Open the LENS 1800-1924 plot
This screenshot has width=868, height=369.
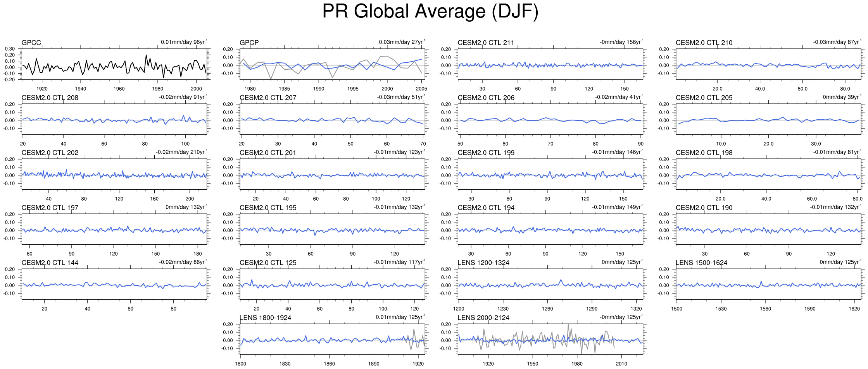pos(332,340)
